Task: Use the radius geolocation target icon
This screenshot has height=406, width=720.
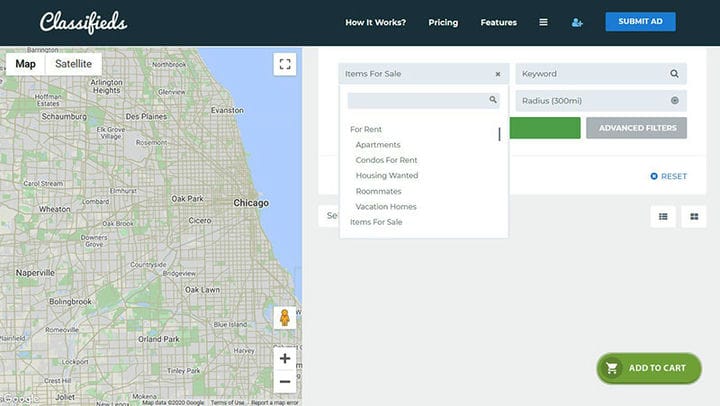Action: tap(675, 101)
